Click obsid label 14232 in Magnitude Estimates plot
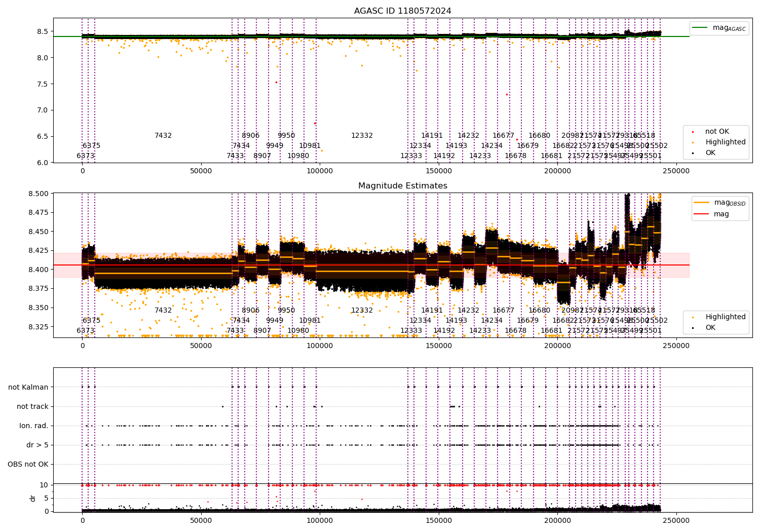Image resolution: width=760 pixels, height=532 pixels. (468, 311)
